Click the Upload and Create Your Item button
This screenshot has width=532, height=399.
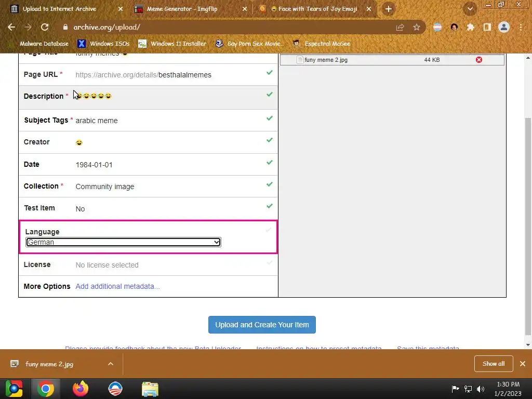(x=262, y=325)
